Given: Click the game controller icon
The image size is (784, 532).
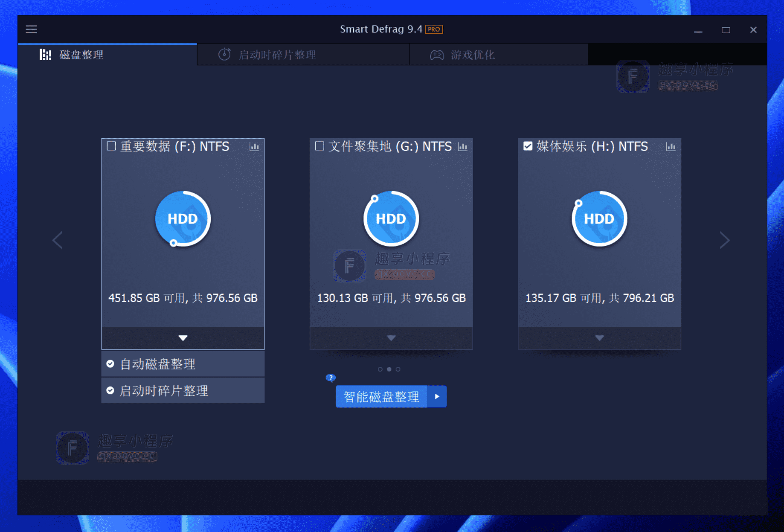Looking at the screenshot, I should [437, 55].
